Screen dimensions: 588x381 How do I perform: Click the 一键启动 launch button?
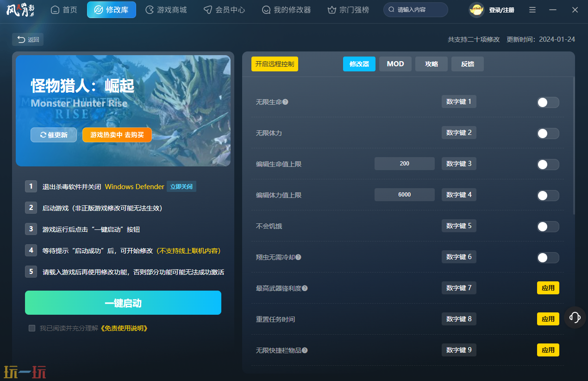coord(123,303)
